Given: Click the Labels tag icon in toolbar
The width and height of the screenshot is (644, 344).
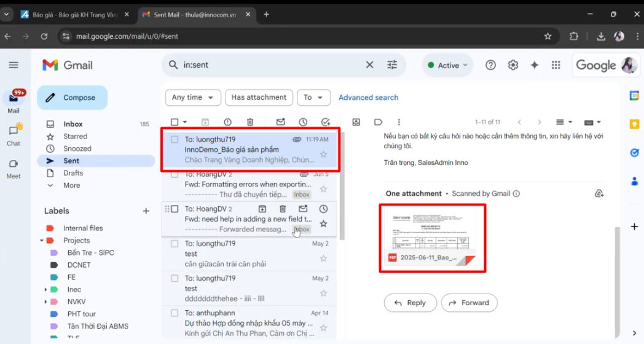Looking at the screenshot, I should pos(379,122).
